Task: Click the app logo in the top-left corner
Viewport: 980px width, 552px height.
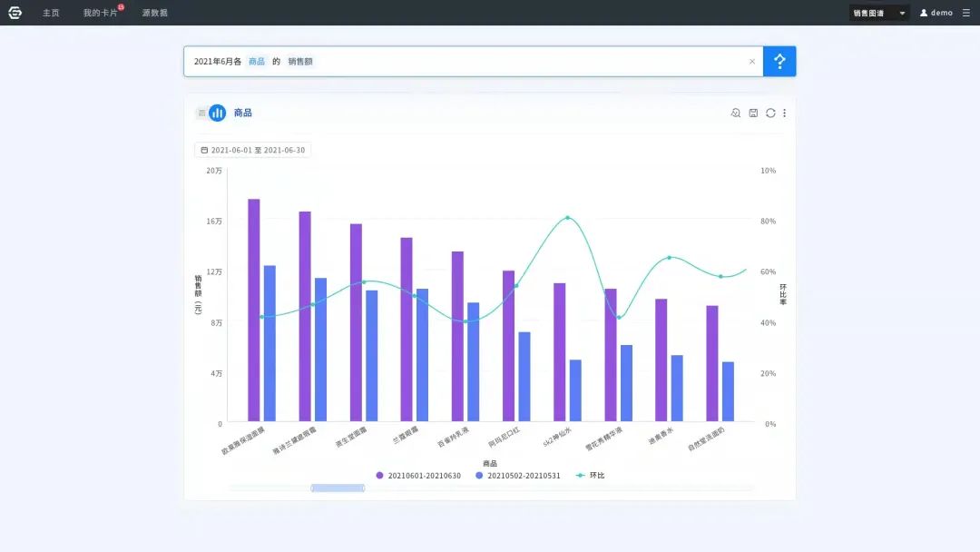Action: [15, 13]
